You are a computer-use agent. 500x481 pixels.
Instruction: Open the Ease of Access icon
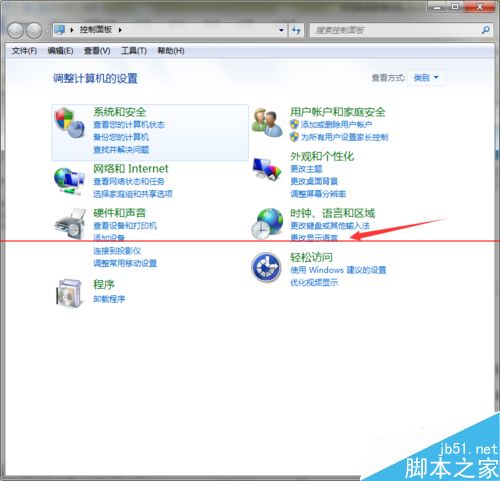(266, 268)
